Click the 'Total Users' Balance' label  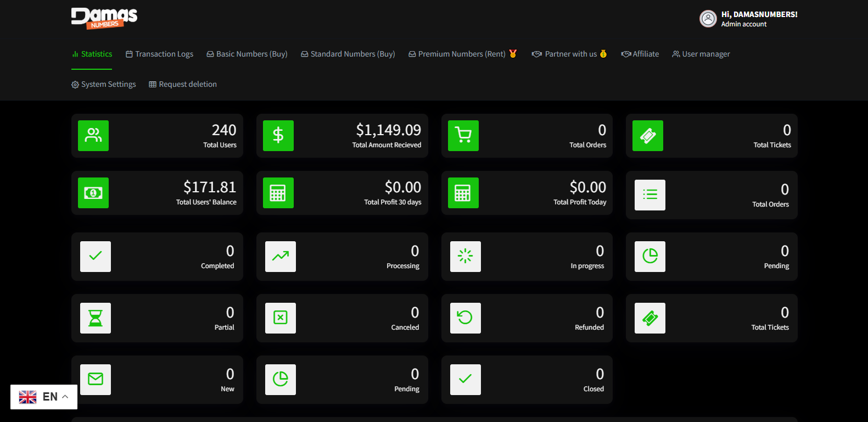pos(206,202)
